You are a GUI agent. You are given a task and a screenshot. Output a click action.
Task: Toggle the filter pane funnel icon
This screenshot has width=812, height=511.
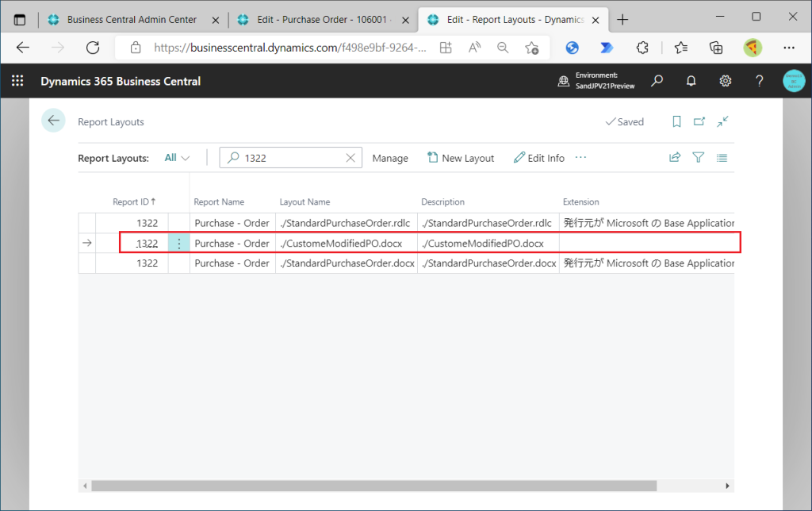click(698, 158)
